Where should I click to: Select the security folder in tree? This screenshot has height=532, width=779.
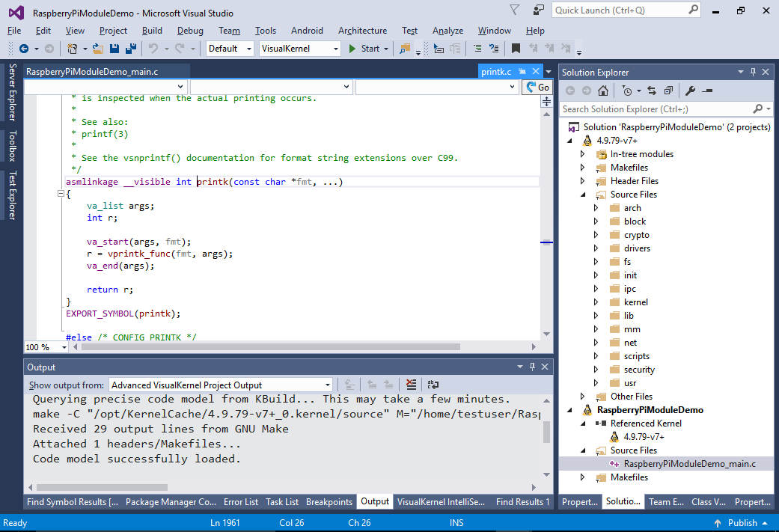(639, 370)
